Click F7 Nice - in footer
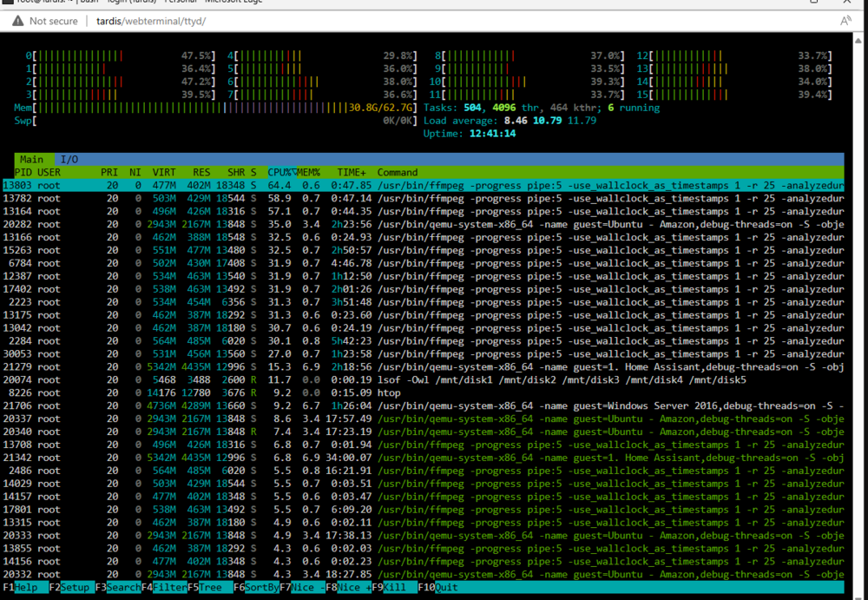 [302, 587]
